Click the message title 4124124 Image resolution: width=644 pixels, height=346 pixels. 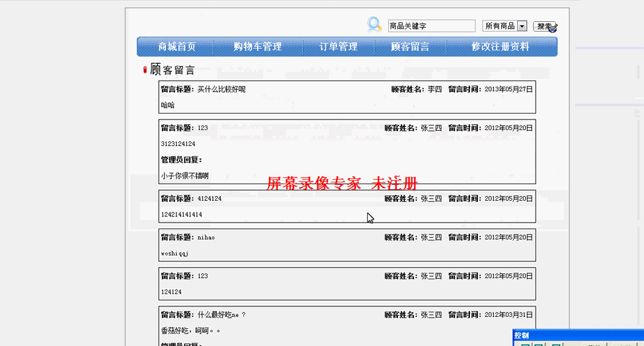click(x=210, y=199)
